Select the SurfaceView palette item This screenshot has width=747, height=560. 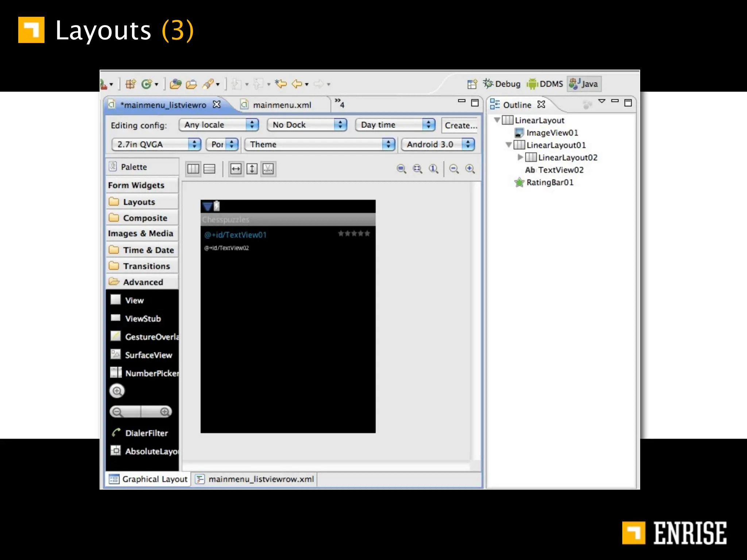[x=148, y=355]
